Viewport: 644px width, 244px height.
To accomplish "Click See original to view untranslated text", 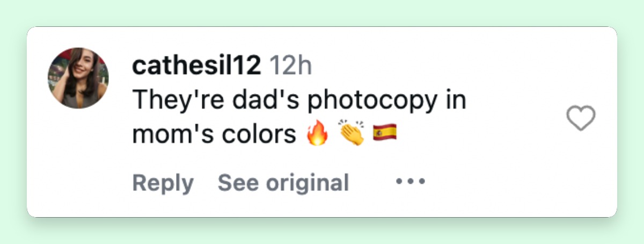I will tap(283, 183).
